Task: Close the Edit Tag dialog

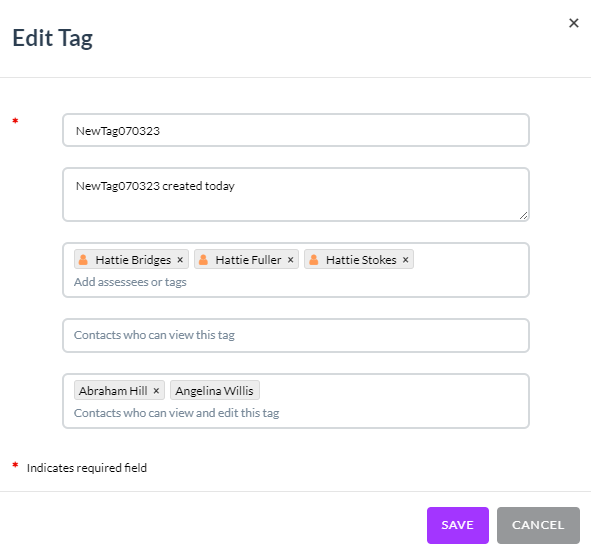Action: [x=573, y=23]
